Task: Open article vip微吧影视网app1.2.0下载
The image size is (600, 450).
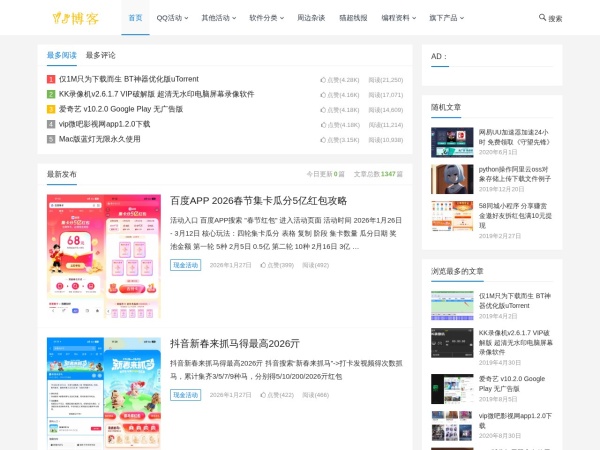Action: tap(104, 124)
